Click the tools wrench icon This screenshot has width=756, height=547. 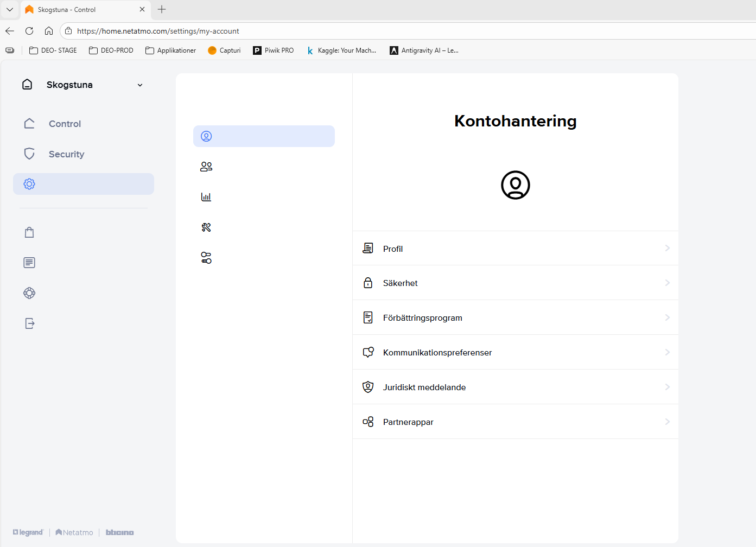coord(206,227)
